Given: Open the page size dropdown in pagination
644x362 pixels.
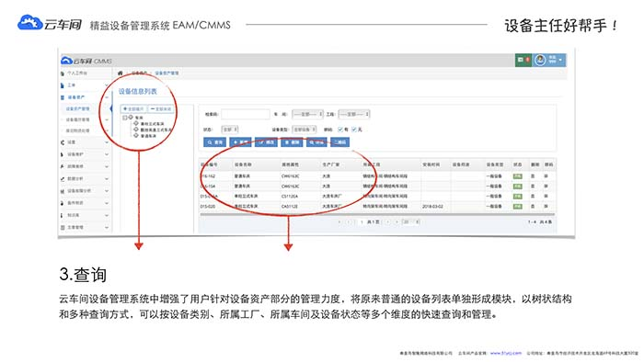Looking at the screenshot, I should pos(410,221).
